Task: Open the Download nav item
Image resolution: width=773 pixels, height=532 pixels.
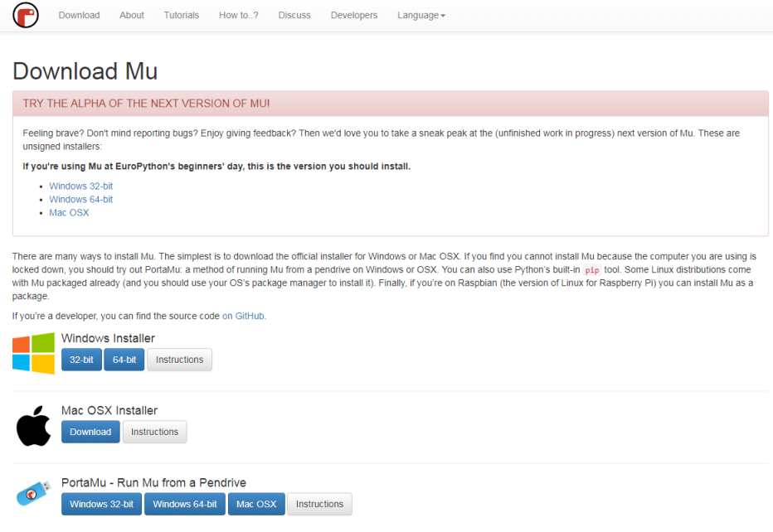Action: point(79,15)
